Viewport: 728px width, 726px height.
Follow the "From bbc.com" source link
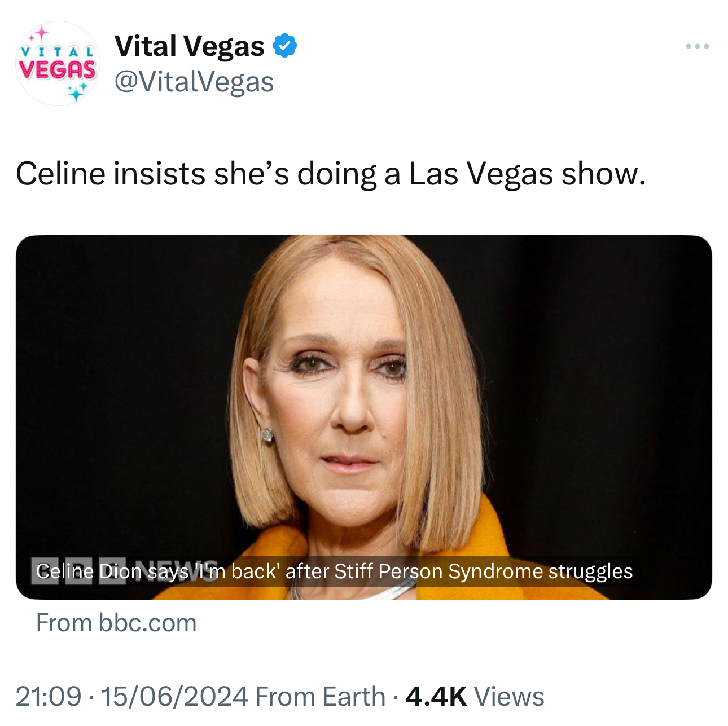pyautogui.click(x=116, y=623)
